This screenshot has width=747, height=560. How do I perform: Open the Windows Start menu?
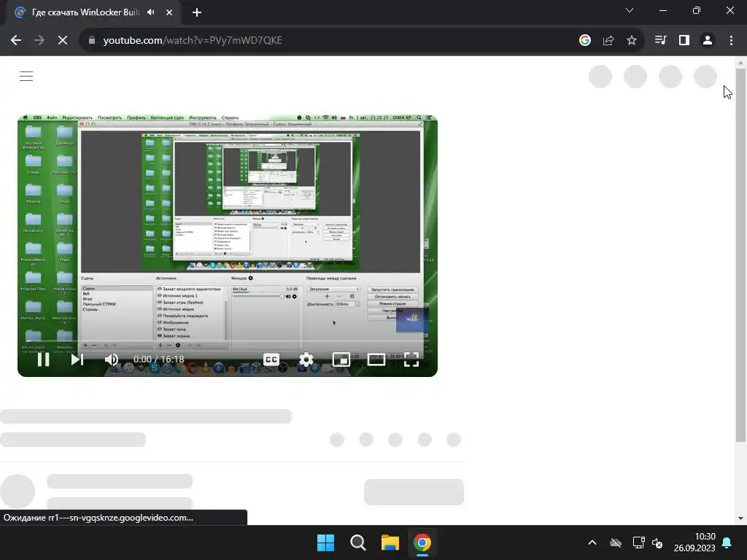pos(326,542)
